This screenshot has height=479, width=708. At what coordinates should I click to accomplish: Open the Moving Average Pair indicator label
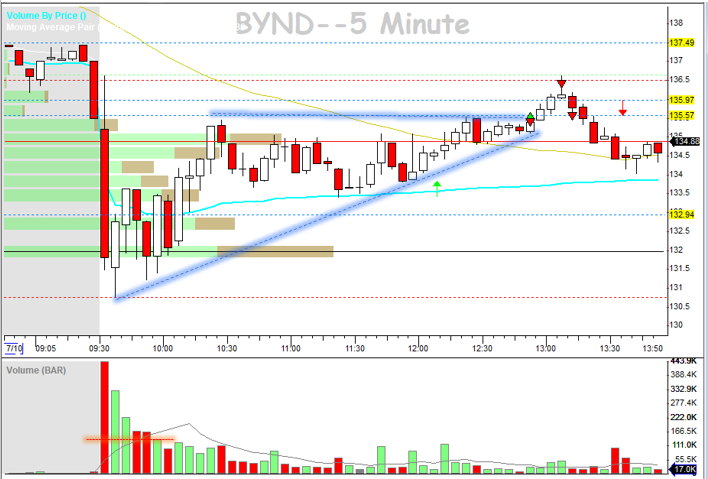coord(48,28)
